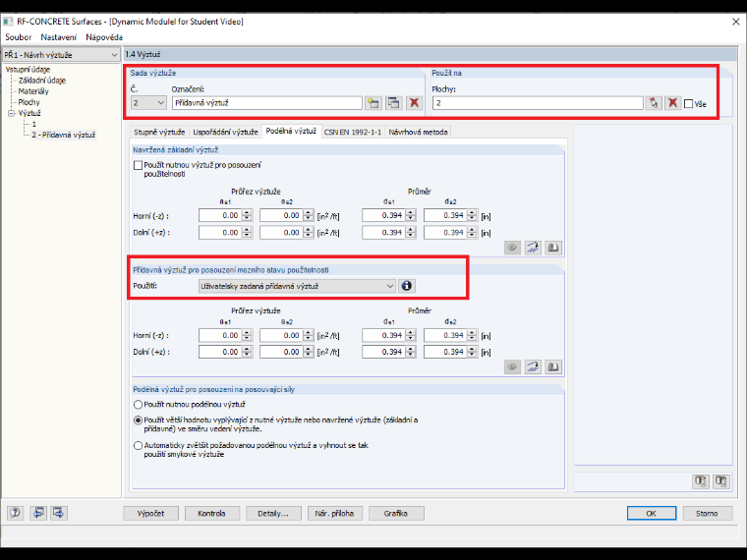This screenshot has height=560, width=747.
Task: Pick surfaces graphically icon beside Plochy field
Action: pyautogui.click(x=654, y=103)
